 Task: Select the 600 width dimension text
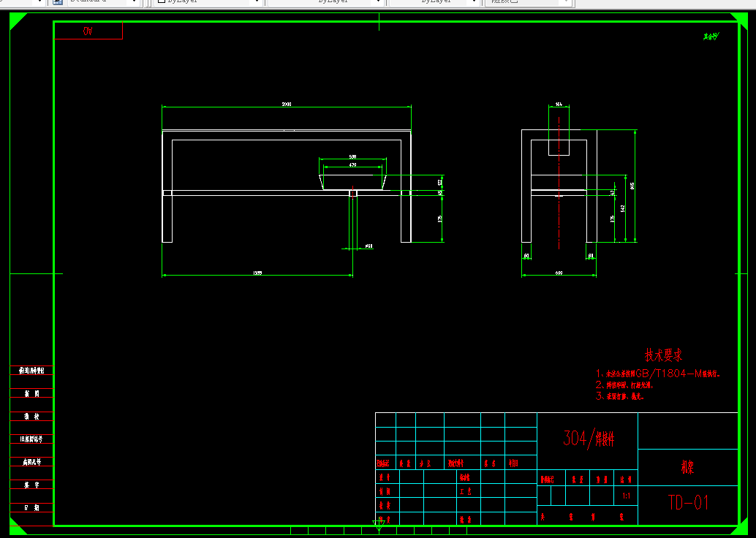click(559, 273)
